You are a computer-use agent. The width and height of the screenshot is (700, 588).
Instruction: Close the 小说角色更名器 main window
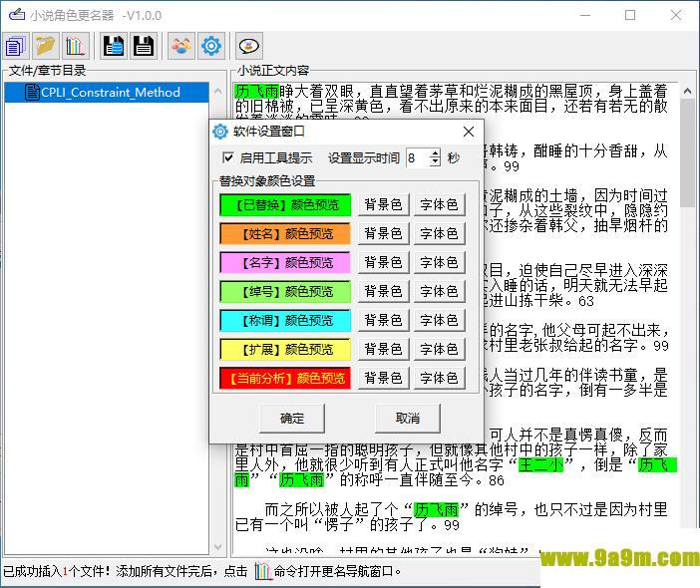pyautogui.click(x=676, y=15)
